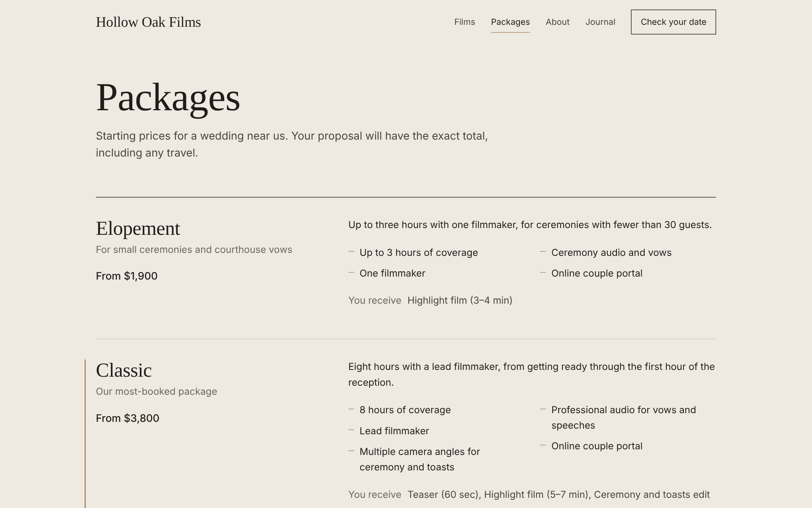Click the 'From $1,900' price

pos(127,276)
